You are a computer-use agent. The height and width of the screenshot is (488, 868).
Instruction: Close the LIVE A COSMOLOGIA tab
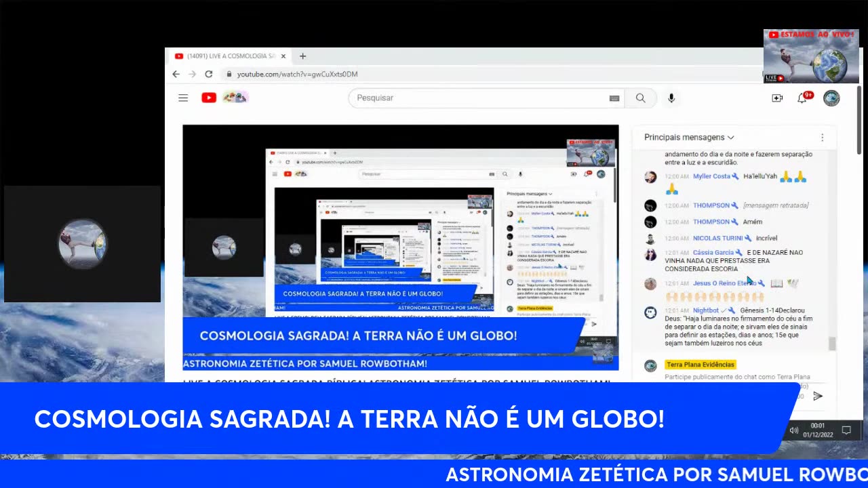283,56
